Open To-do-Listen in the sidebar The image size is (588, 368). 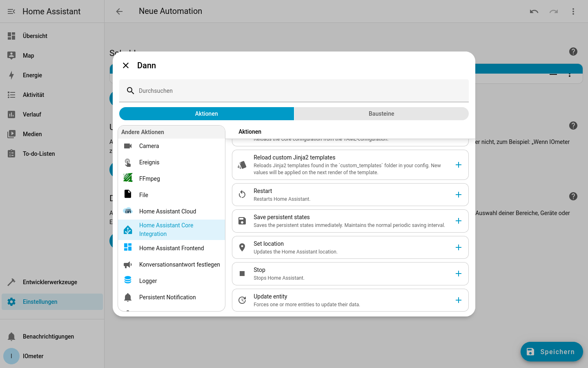point(52,154)
